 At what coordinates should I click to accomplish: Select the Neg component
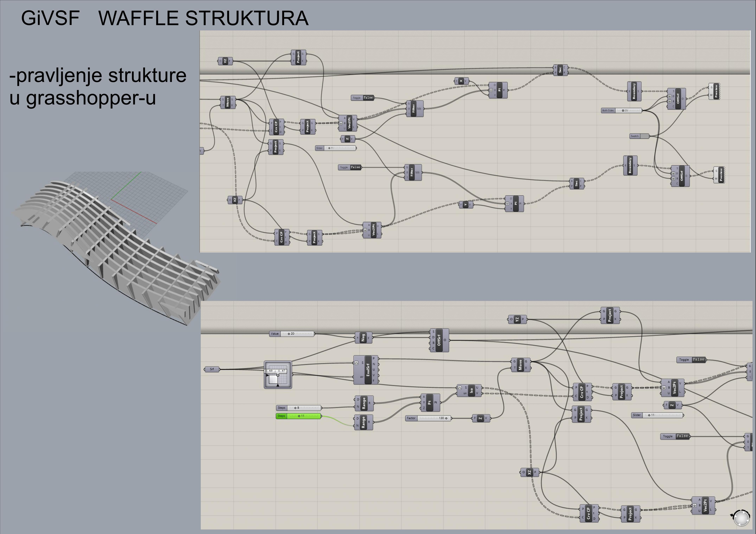click(364, 338)
